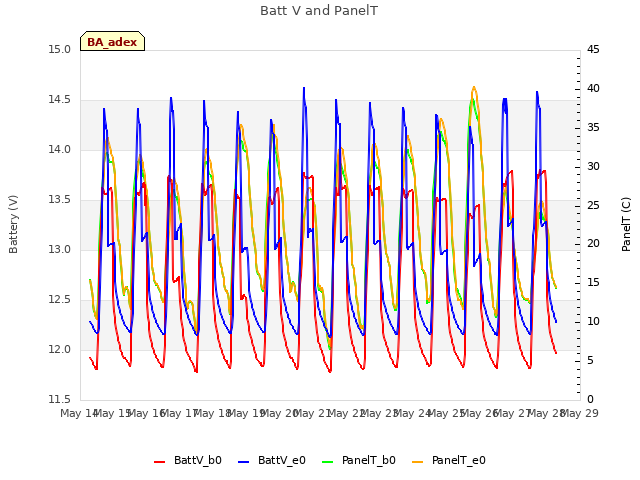Click the May 26 date label
The width and height of the screenshot is (640, 480).
point(480,413)
